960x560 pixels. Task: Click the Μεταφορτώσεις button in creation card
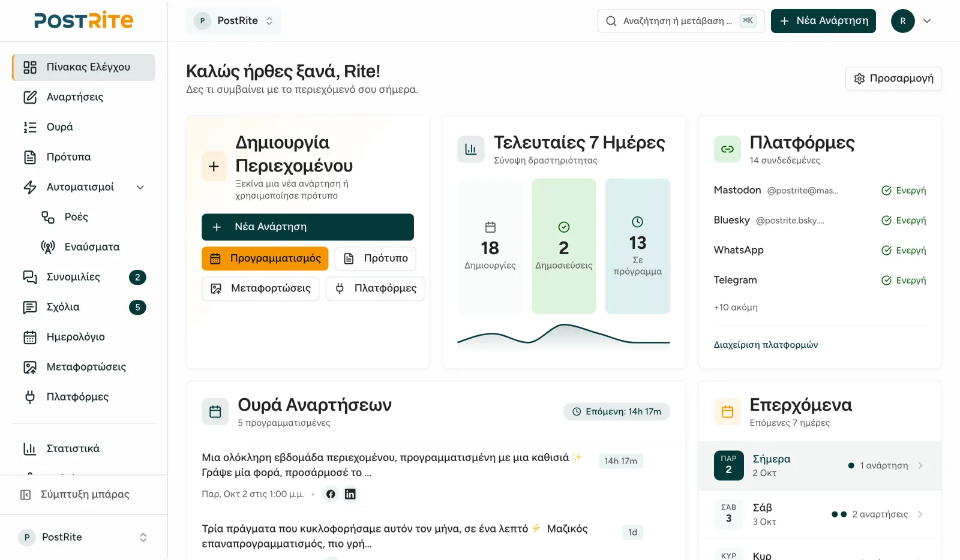point(260,288)
